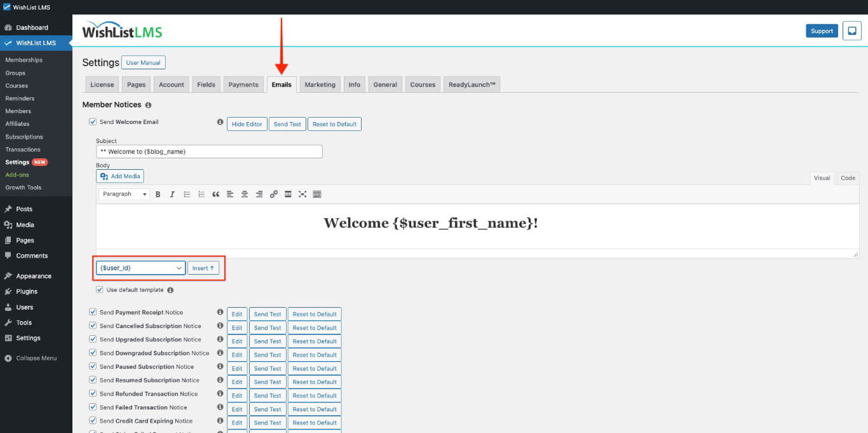Apply bold formatting in the email editor
Screen dimensions: 868x433
pyautogui.click(x=158, y=194)
